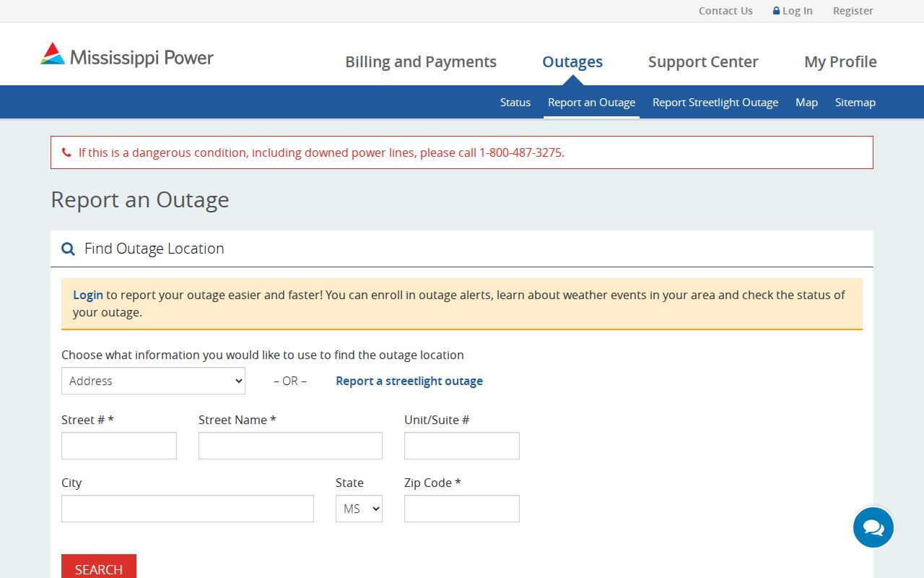The height and width of the screenshot is (578, 924).
Task: Go to My Profile menu
Action: point(840,62)
